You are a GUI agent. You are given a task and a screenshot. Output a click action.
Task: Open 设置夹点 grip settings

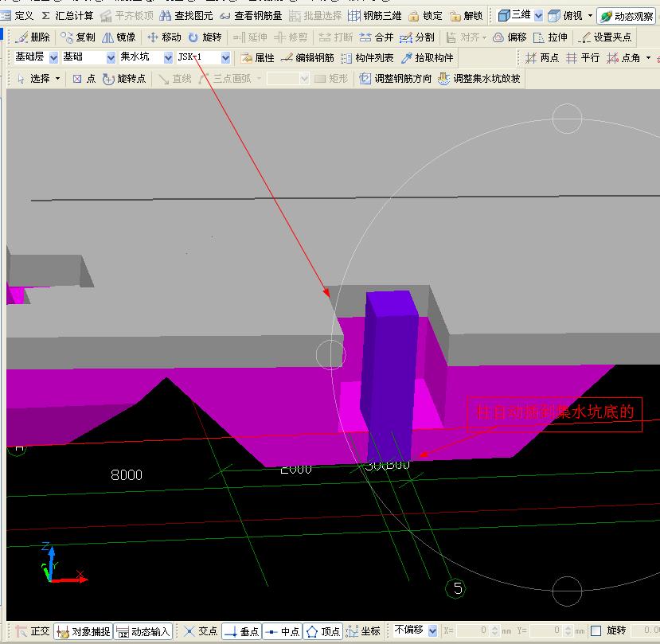tap(604, 37)
